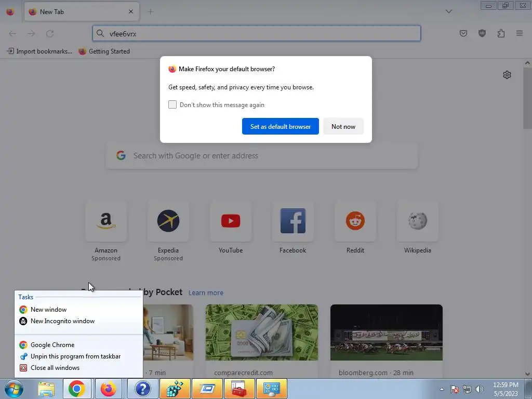
Task: Click the page vertical scrollbar thumb
Action: (527, 98)
